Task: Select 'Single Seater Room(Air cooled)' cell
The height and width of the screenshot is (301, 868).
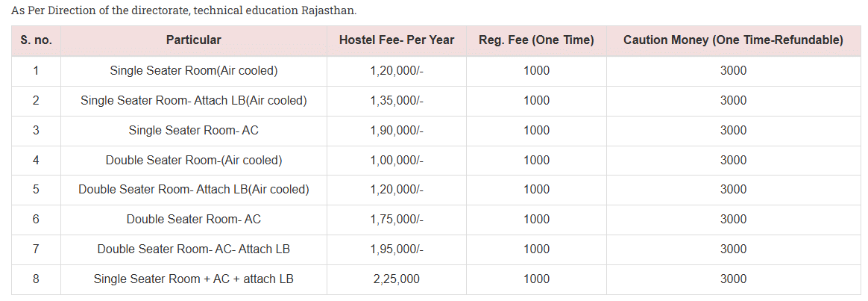Action: pos(193,71)
